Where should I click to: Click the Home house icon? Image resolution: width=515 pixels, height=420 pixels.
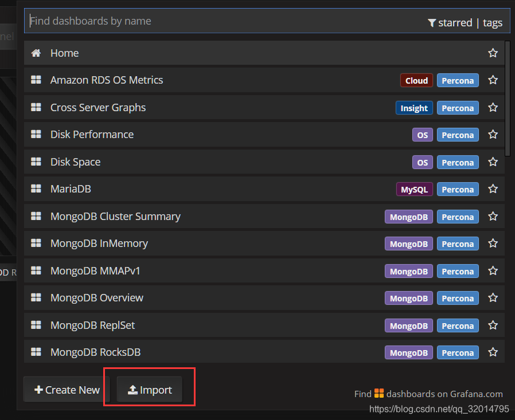[36, 53]
